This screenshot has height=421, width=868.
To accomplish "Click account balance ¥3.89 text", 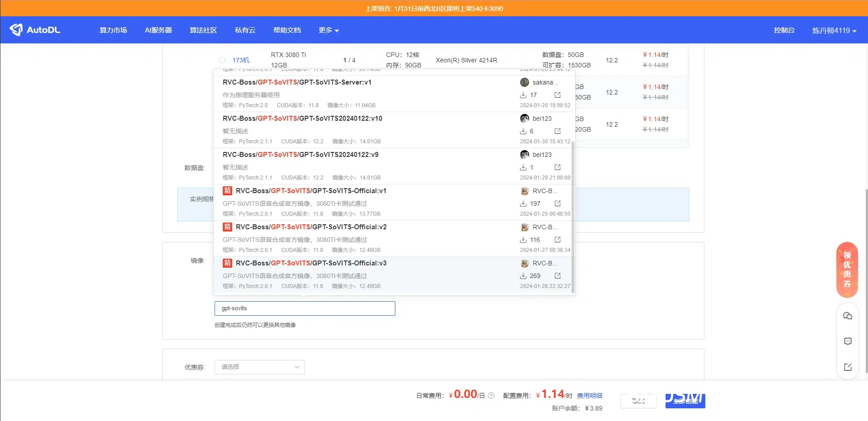I will (577, 408).
